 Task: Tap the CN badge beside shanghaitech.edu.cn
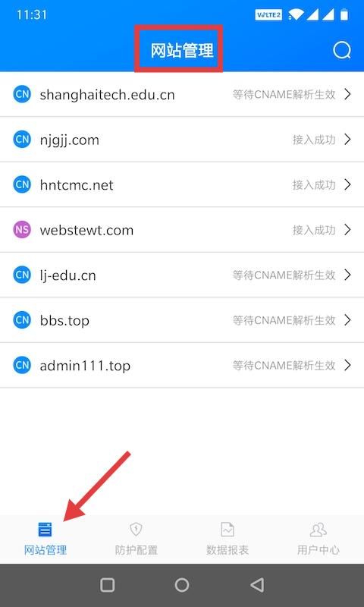click(22, 94)
